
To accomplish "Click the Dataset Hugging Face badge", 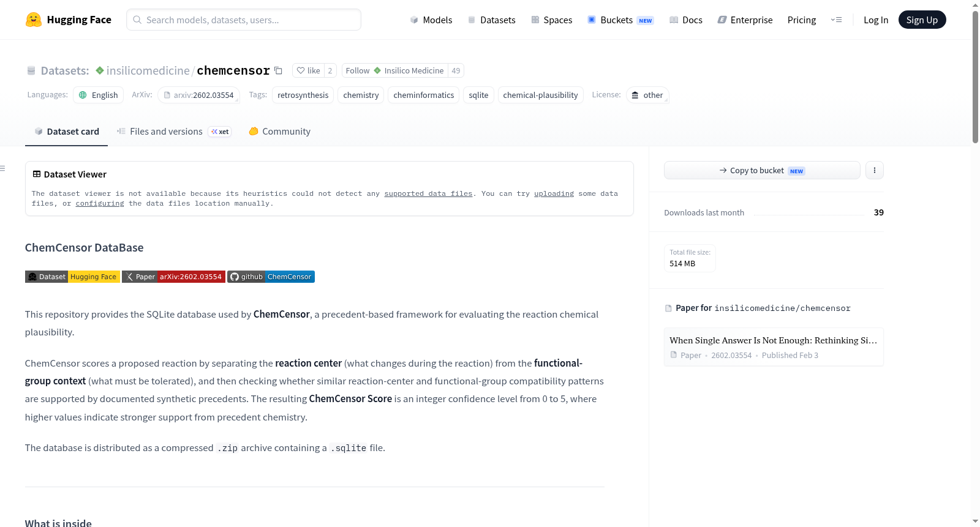I will [72, 277].
